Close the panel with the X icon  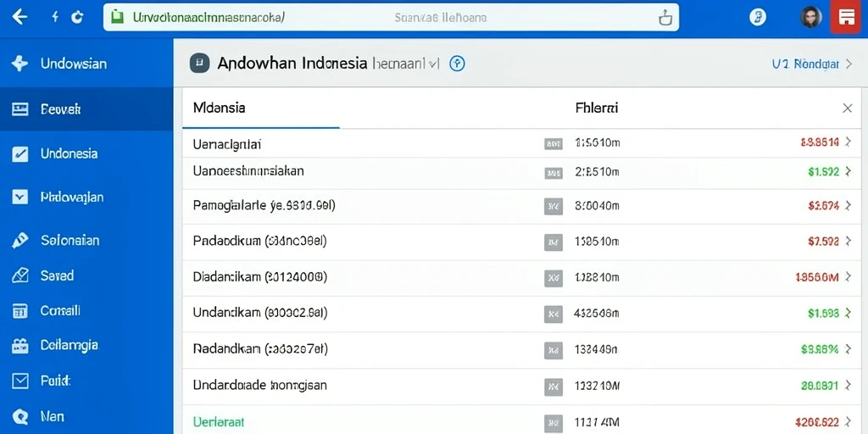pos(847,108)
